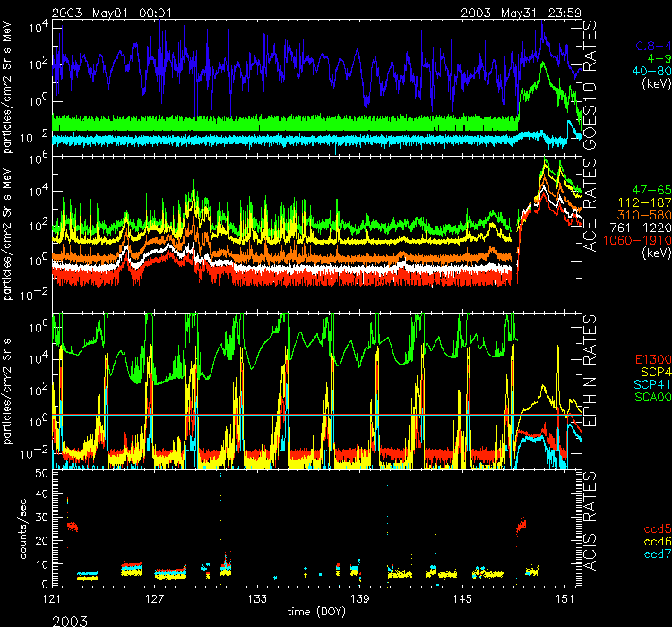Click the time (DOY) axis title

pyautogui.click(x=318, y=611)
